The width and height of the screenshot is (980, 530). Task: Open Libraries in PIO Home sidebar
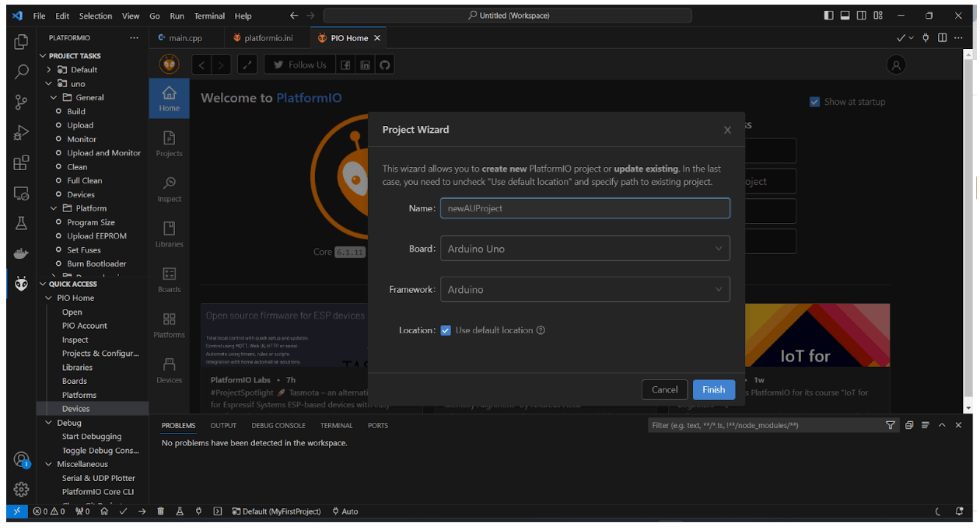coord(169,234)
